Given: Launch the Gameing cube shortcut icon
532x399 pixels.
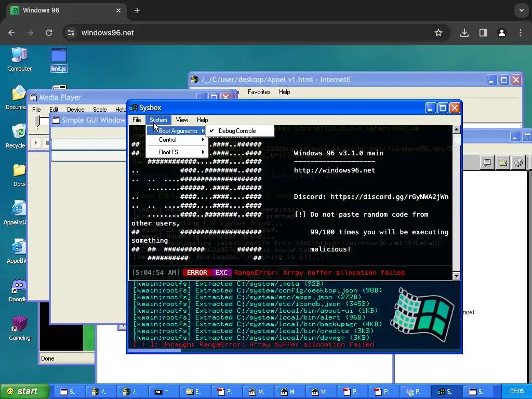Looking at the screenshot, I should click(19, 328).
